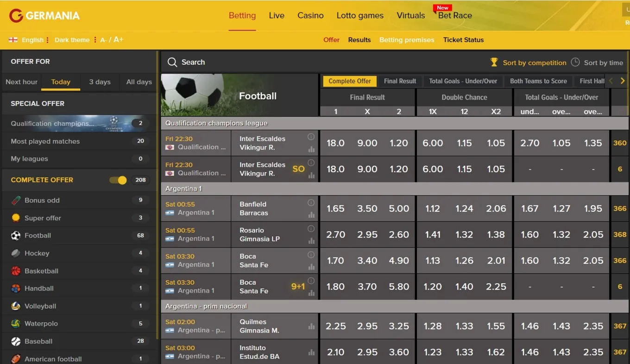Go to the Live section
Viewport: 630px width, 364px height.
[x=277, y=15]
